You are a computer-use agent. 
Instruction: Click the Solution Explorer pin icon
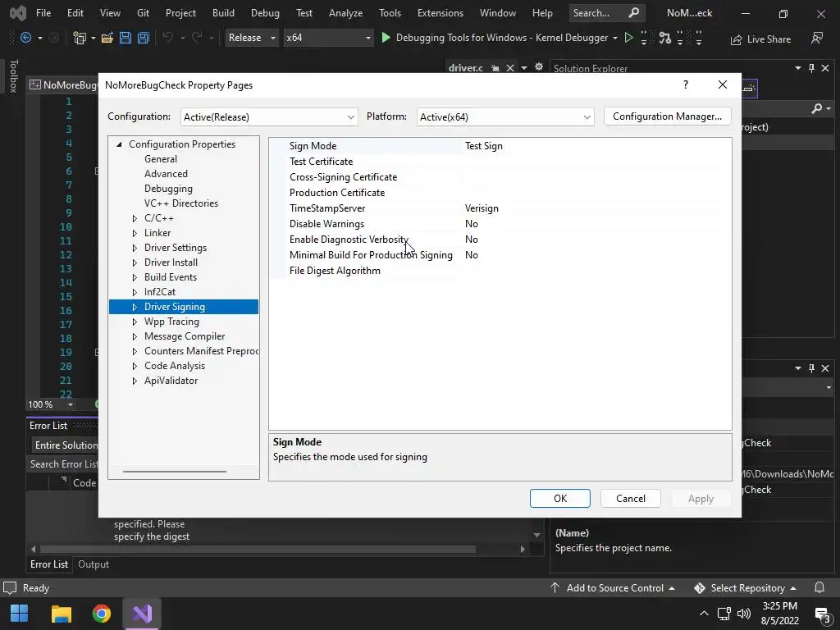pos(811,68)
